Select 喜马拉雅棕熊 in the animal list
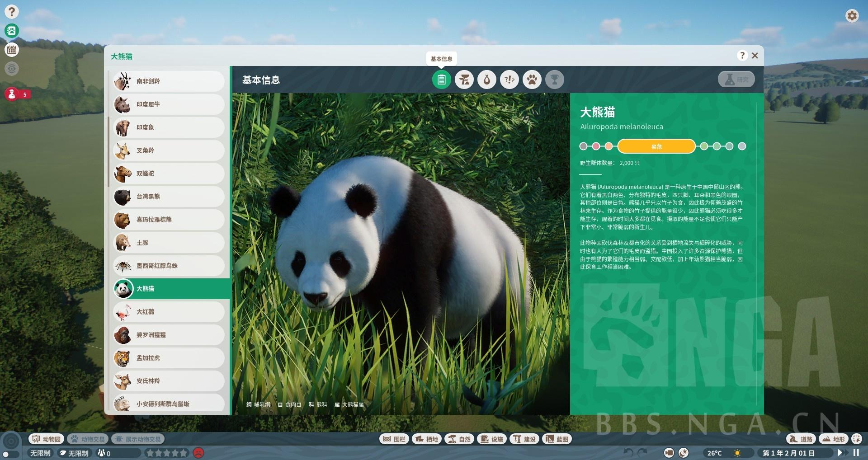Screen dimensions: 868x460 point(169,220)
